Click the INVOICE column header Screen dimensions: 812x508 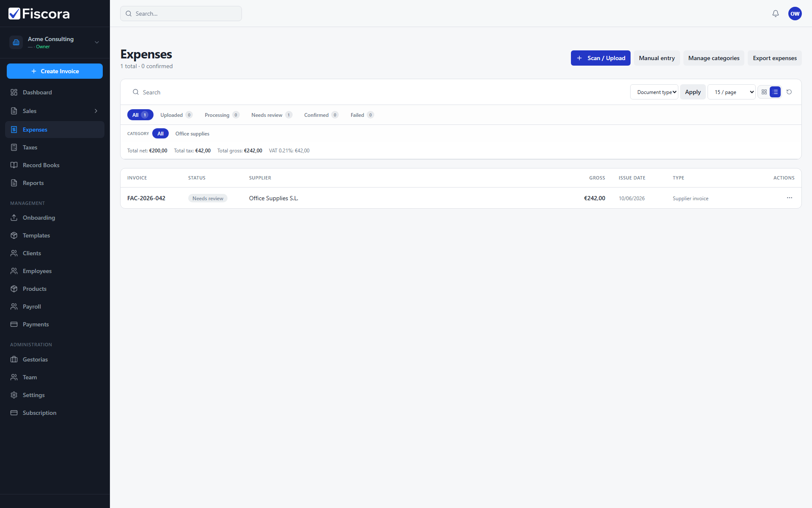tap(137, 178)
